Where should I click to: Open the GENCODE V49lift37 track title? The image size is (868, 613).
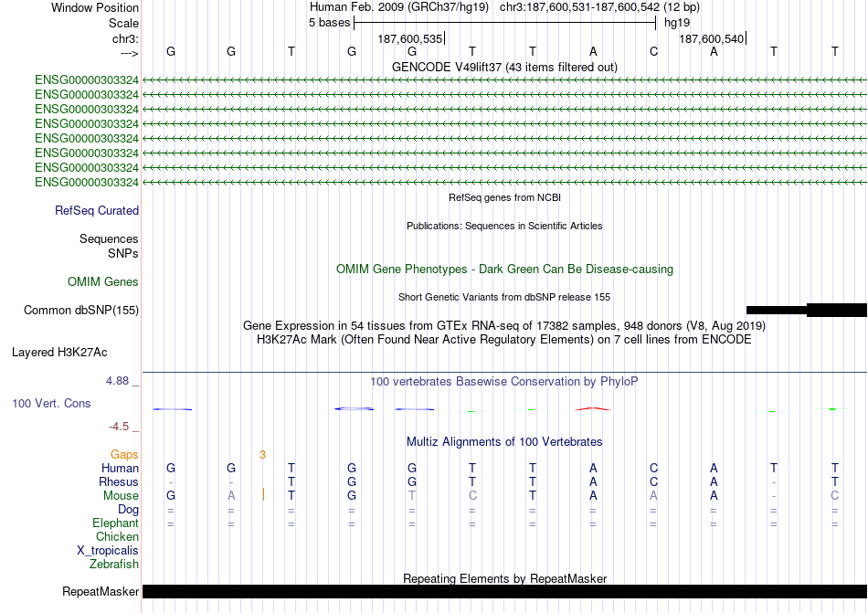tap(504, 67)
